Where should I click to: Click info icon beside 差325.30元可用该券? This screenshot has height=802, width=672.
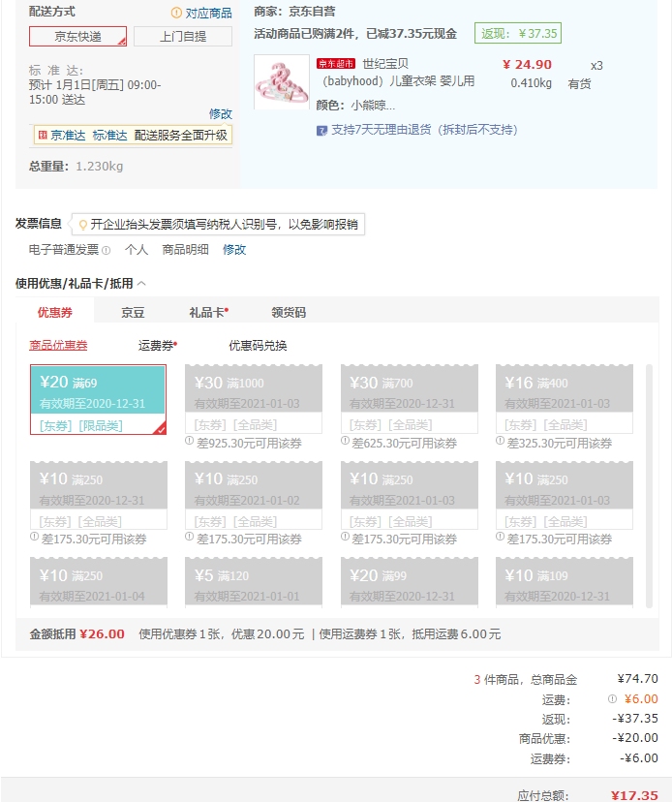[501, 441]
